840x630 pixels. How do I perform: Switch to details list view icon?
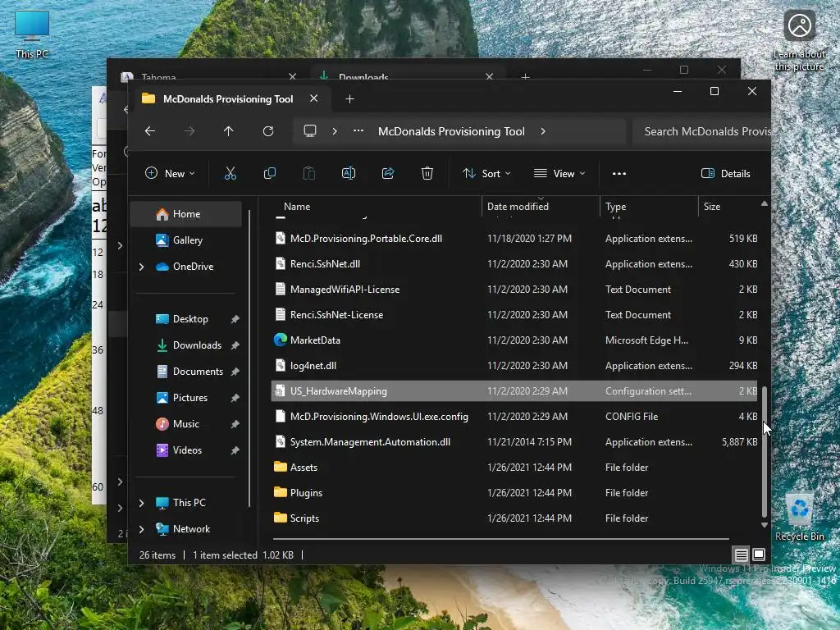741,555
